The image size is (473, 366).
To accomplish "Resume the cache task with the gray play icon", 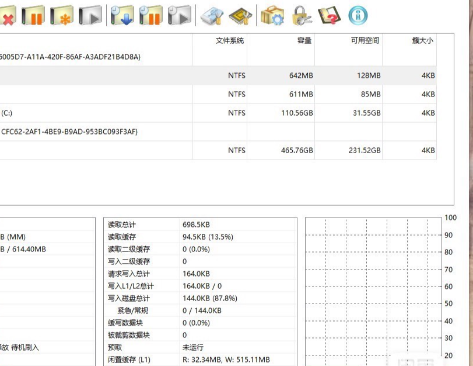I will click(x=90, y=16).
